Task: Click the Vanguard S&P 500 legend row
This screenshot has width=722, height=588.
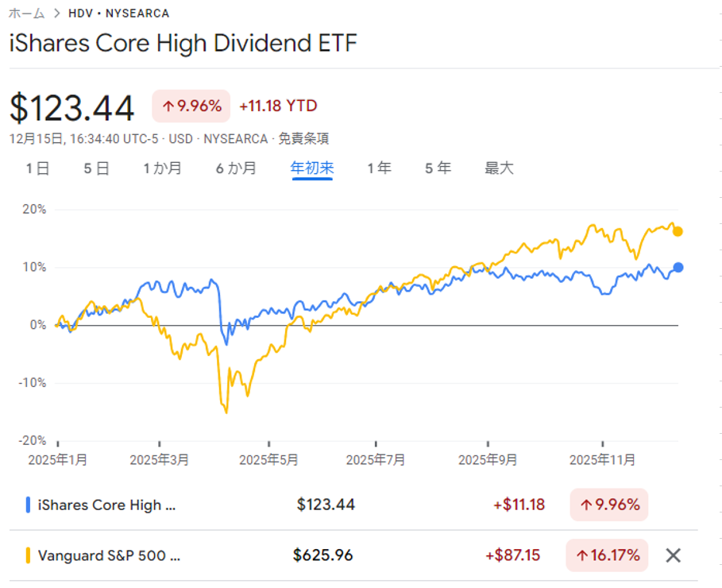Action: (x=109, y=555)
